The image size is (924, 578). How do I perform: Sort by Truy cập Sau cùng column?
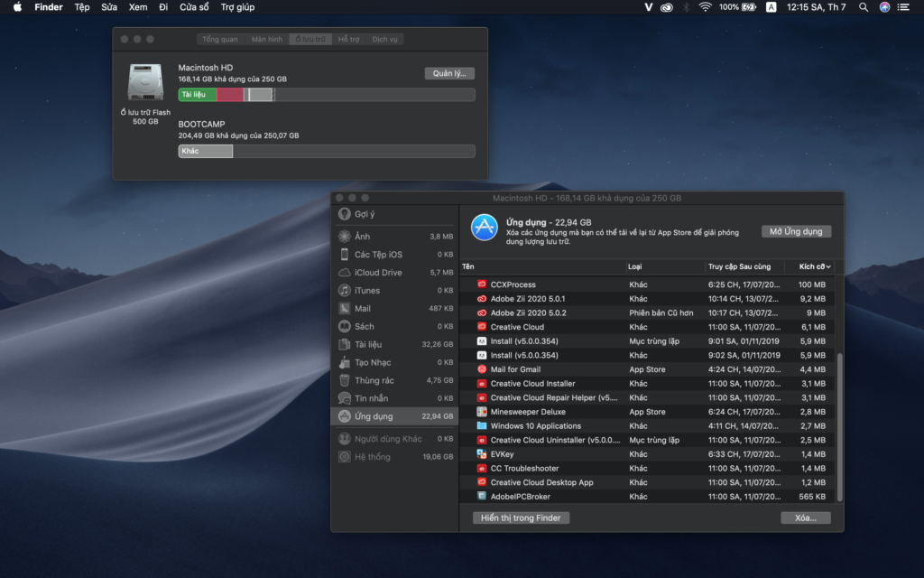746,266
